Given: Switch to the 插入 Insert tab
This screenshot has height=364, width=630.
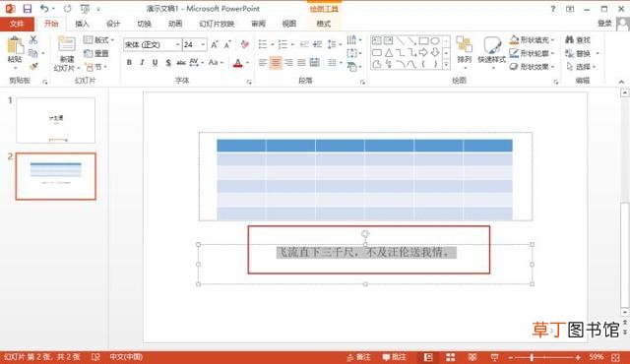Looking at the screenshot, I should click(x=82, y=24).
